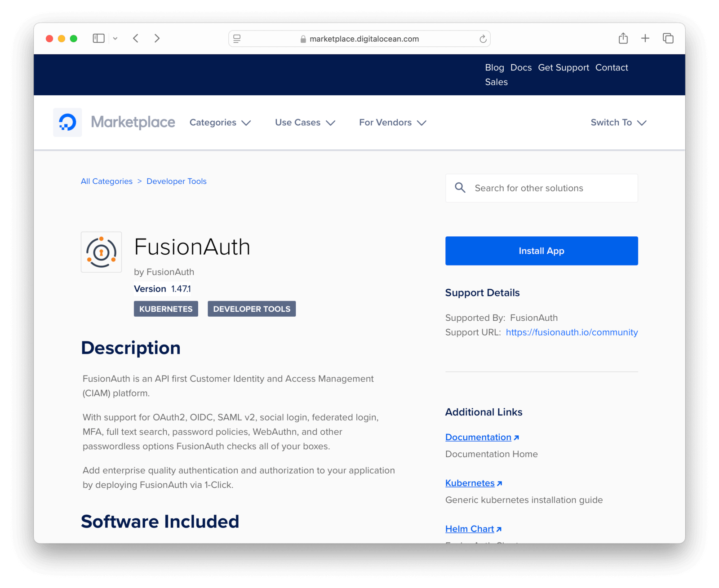
Task: Click the page reload icon in the address bar
Action: coord(483,39)
